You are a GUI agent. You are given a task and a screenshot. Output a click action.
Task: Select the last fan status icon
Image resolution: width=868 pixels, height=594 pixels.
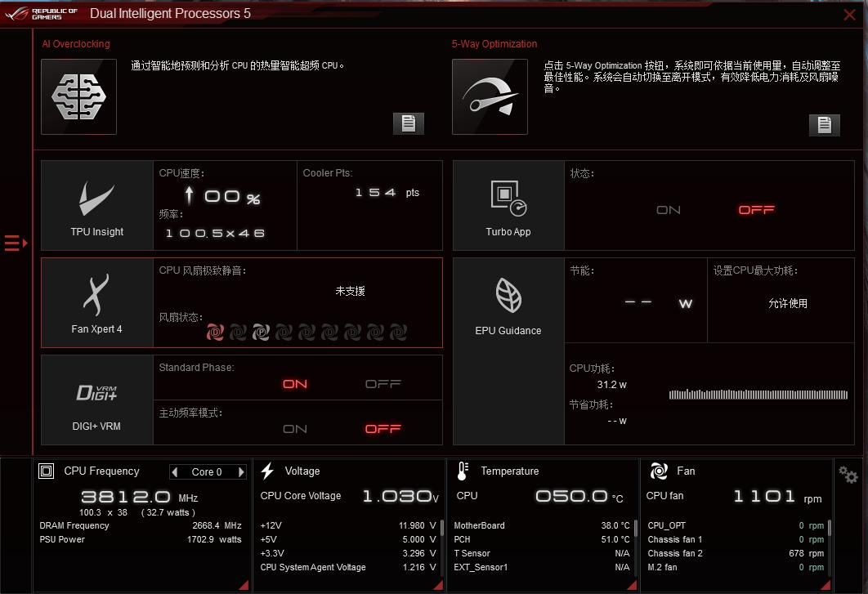coord(399,333)
